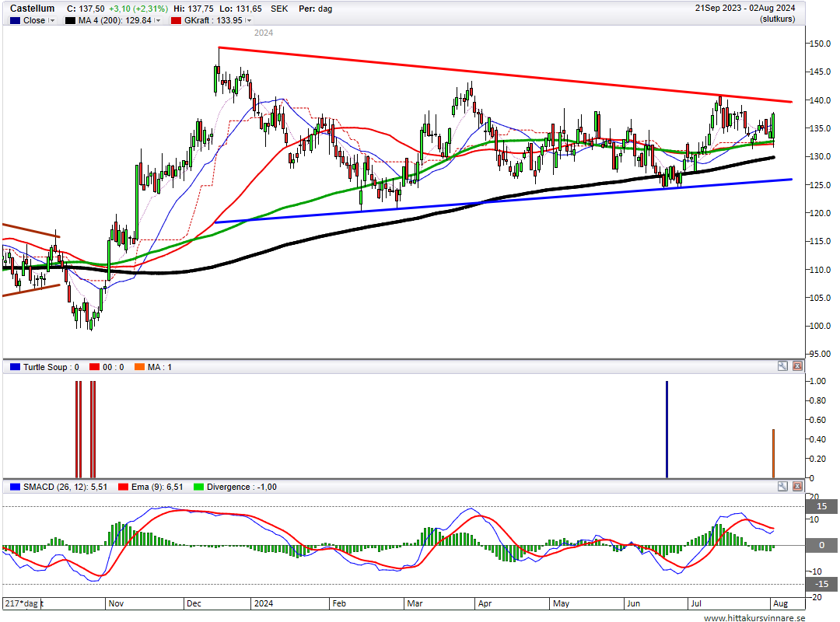Click the '00 : 0' legend text
Viewport: 840px width, 622px height.
[x=113, y=367]
